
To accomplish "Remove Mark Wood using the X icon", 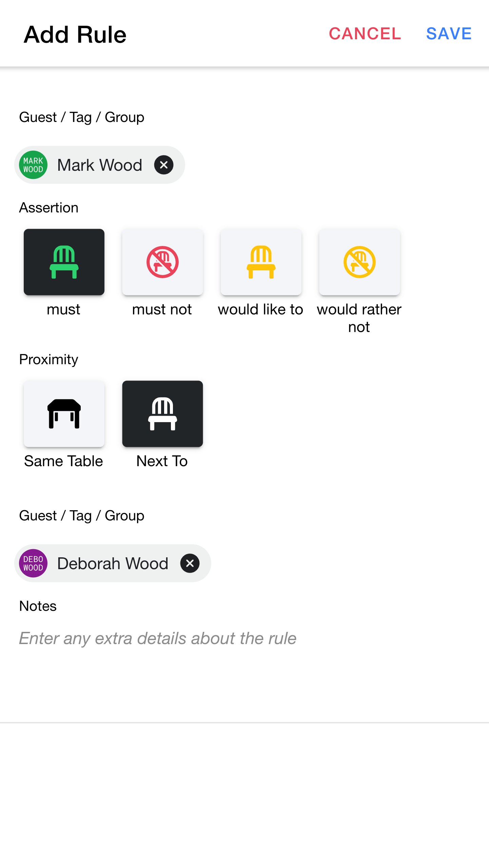I will 164,165.
